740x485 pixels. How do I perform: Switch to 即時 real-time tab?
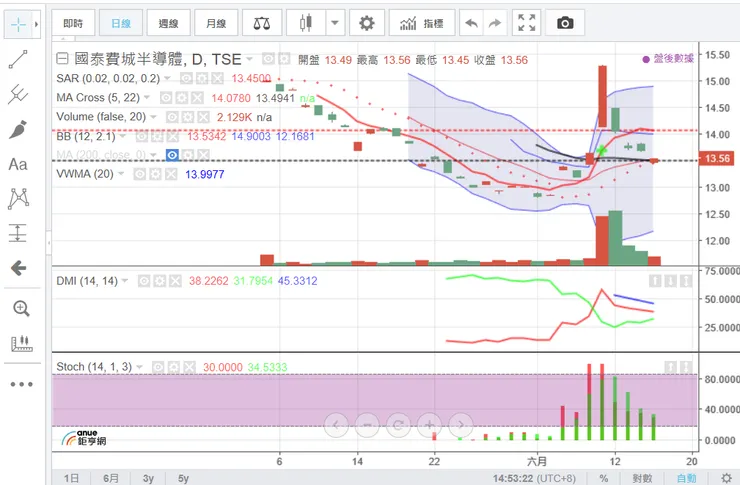[x=73, y=23]
